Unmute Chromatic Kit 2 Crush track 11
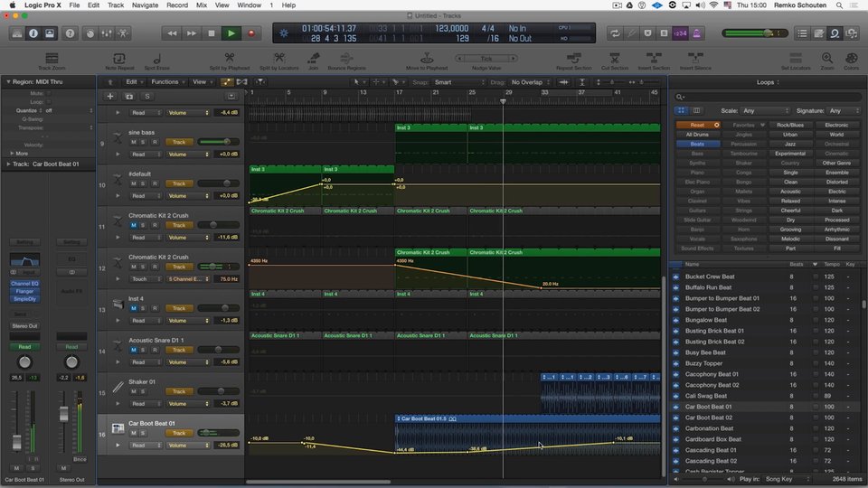This screenshot has height=488, width=868. point(134,225)
